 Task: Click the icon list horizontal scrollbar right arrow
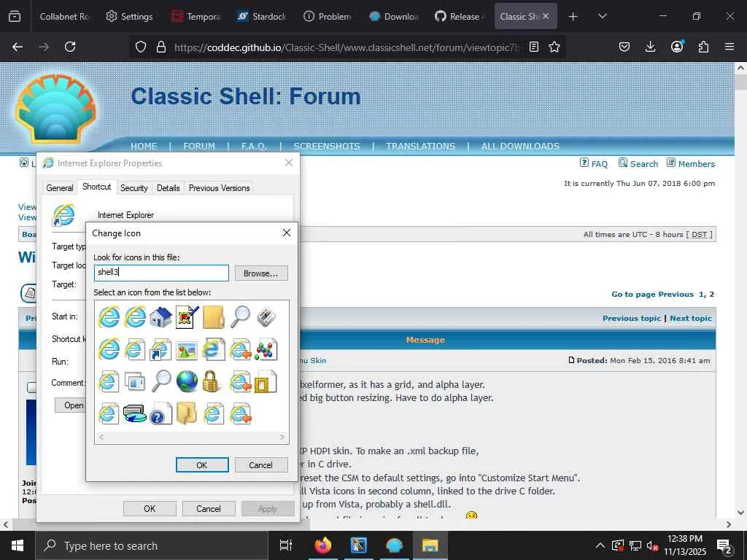[282, 437]
